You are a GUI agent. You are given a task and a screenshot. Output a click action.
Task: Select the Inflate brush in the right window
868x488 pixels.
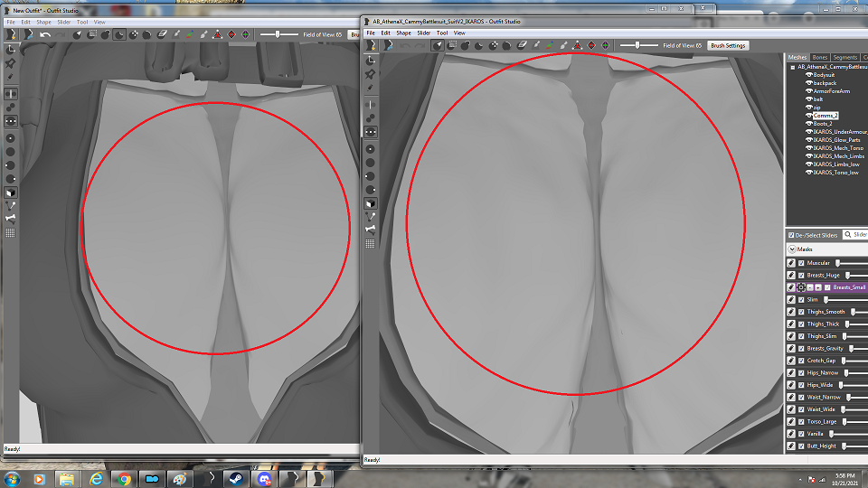[x=466, y=45]
